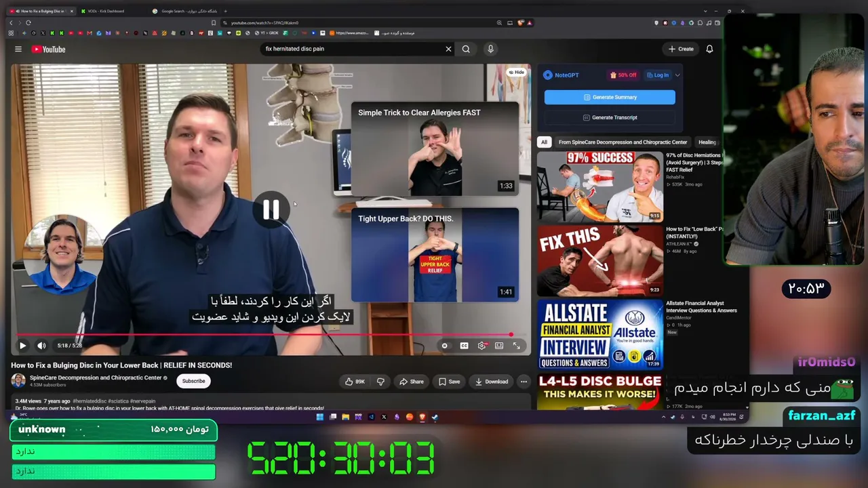Open YouTube notifications bell
Screen dimensions: 868x488
pyautogui.click(x=709, y=49)
